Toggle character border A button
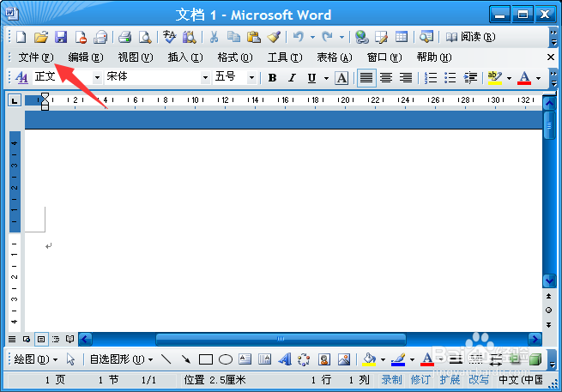Image resolution: width=562 pixels, height=392 pixels. coord(341,77)
